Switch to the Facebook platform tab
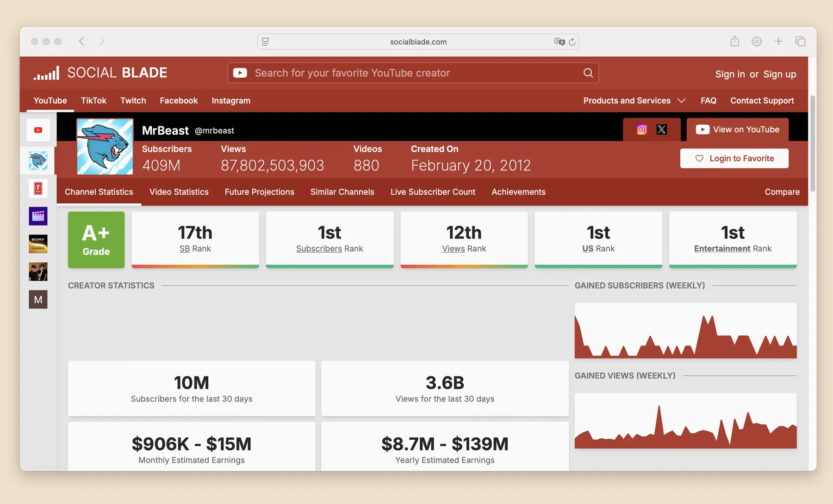 tap(179, 101)
